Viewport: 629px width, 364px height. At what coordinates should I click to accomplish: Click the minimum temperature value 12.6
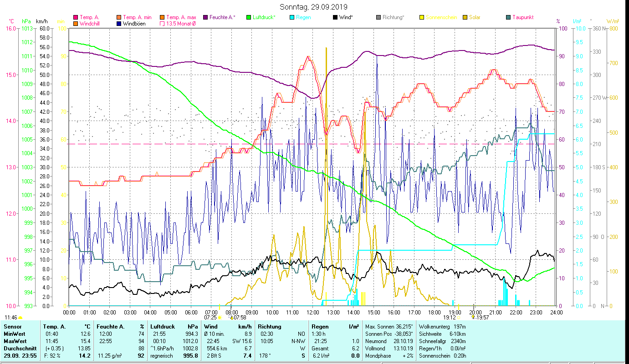pyautogui.click(x=85, y=335)
